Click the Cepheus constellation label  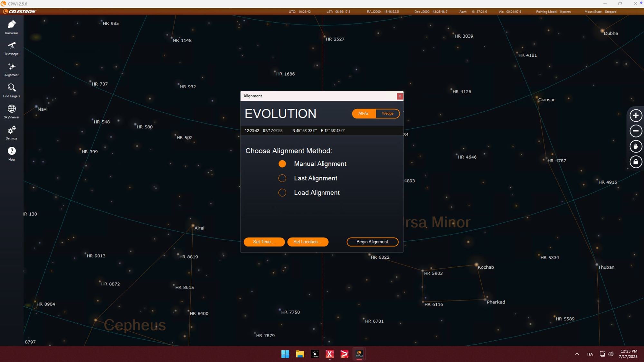(135, 325)
